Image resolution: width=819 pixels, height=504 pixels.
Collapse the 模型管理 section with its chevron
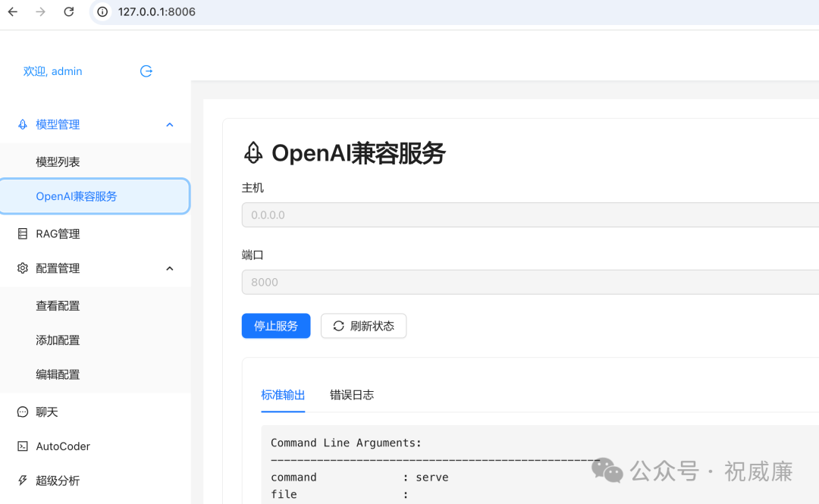click(169, 124)
